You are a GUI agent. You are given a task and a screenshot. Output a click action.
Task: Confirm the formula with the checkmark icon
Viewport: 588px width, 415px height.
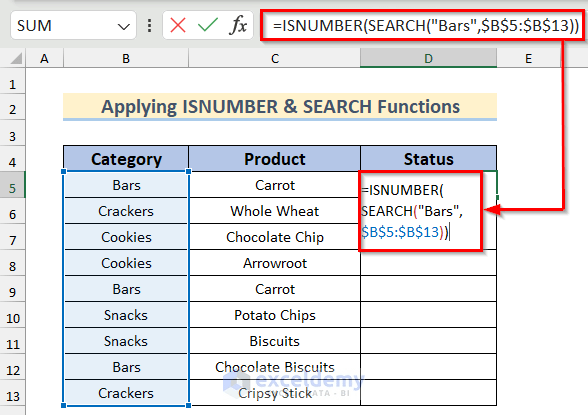pyautogui.click(x=207, y=25)
